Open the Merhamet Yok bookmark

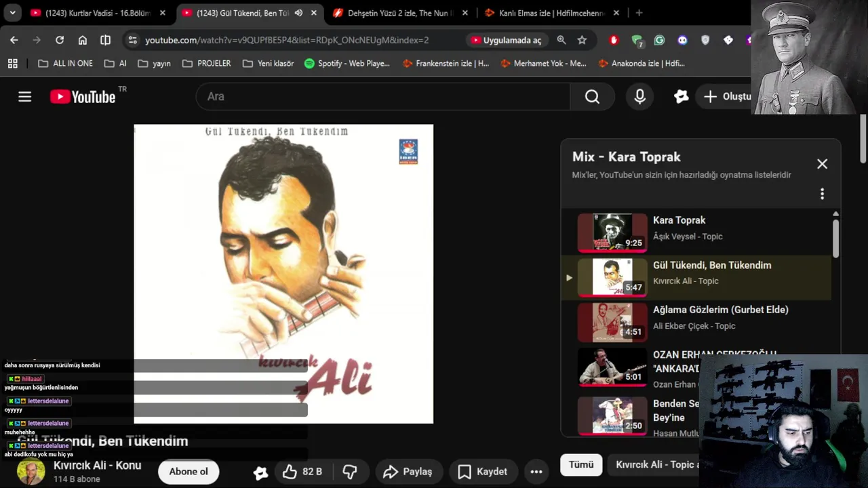pos(543,63)
